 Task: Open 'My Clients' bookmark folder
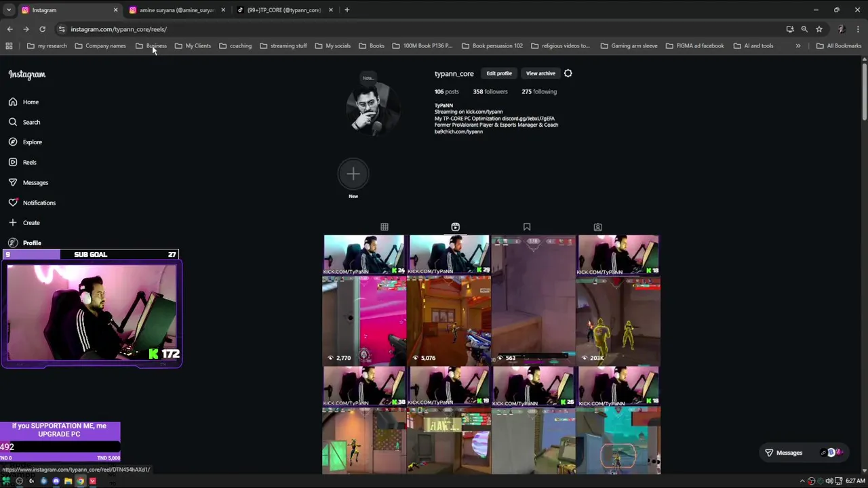point(193,46)
